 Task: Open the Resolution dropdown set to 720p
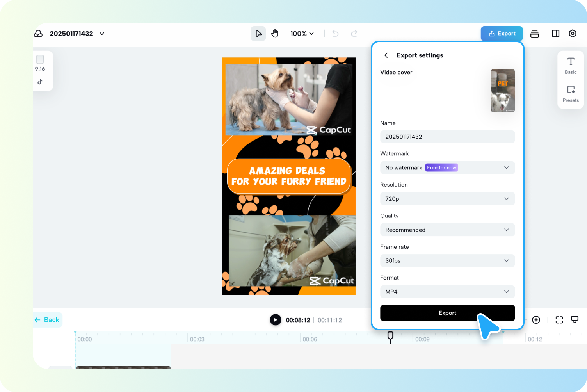pos(447,199)
